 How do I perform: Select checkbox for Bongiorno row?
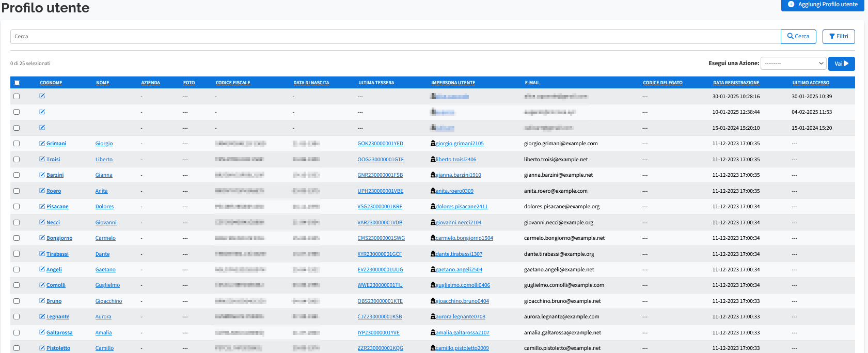pos(17,238)
